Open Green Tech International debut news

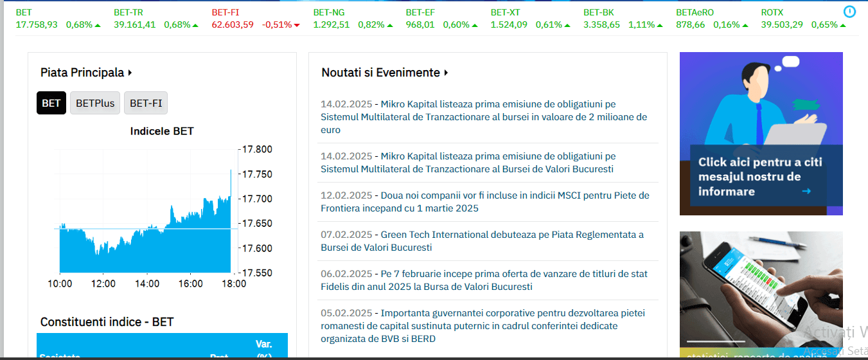[x=482, y=241]
